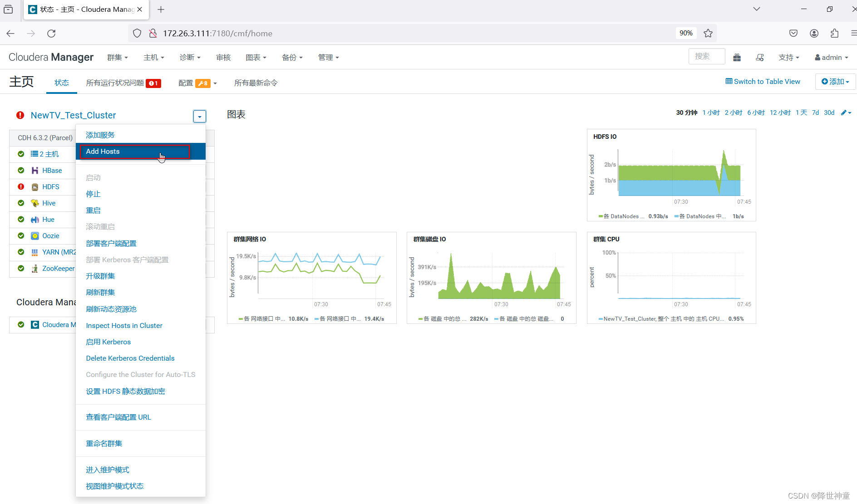Select Add Hosts menu entry

coord(141,152)
